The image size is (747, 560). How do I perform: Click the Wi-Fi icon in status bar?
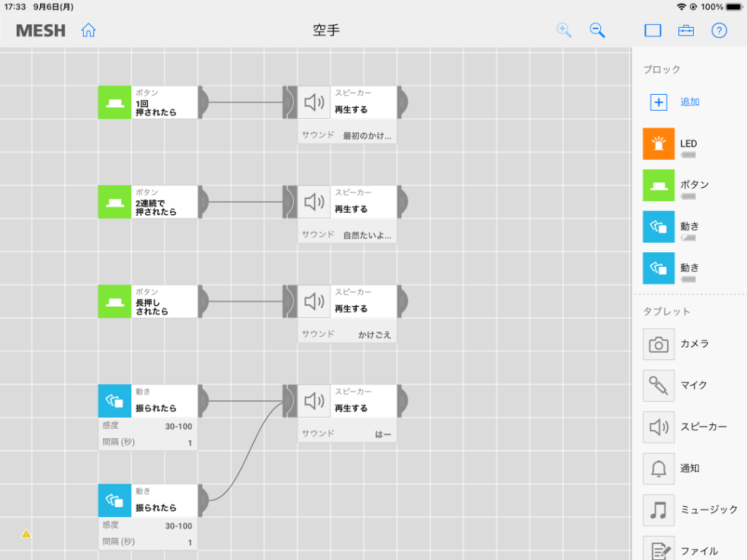681,7
